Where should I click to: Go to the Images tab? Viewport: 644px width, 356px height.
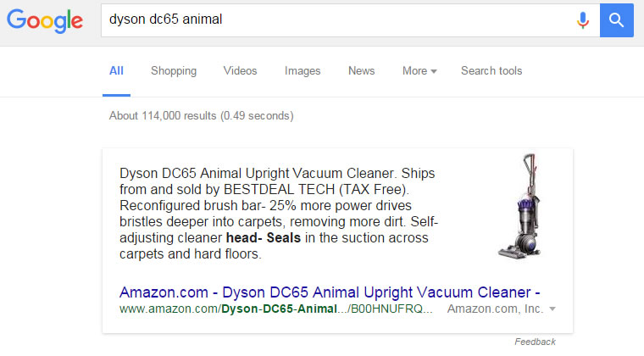[303, 71]
